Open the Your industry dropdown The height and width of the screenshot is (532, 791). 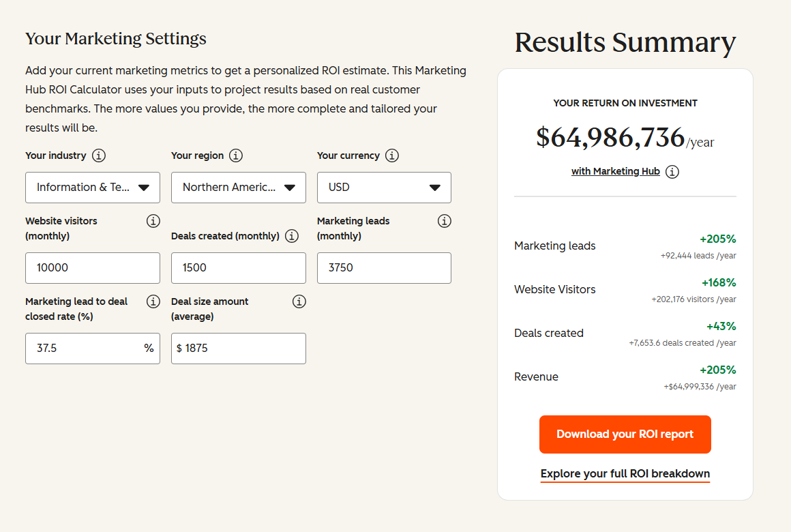(x=93, y=188)
